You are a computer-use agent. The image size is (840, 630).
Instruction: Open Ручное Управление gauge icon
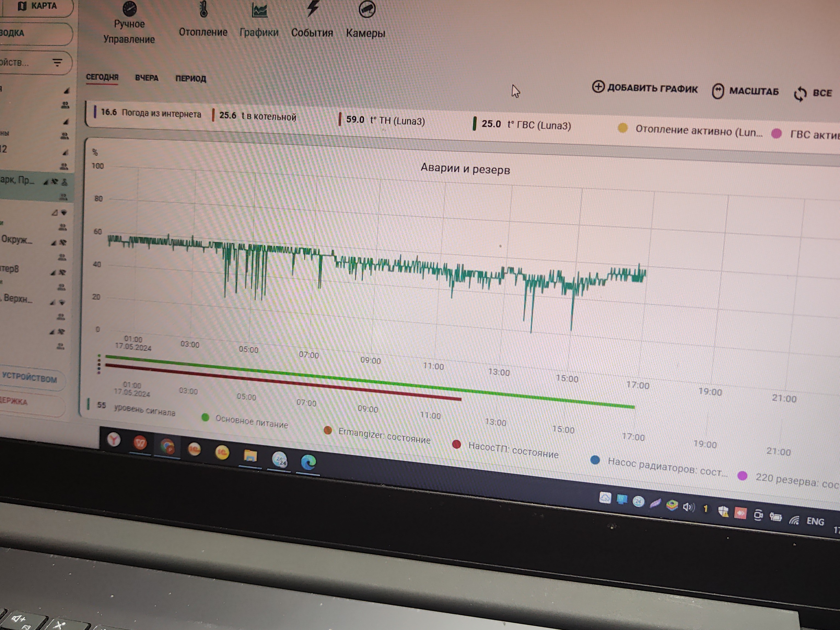130,9
